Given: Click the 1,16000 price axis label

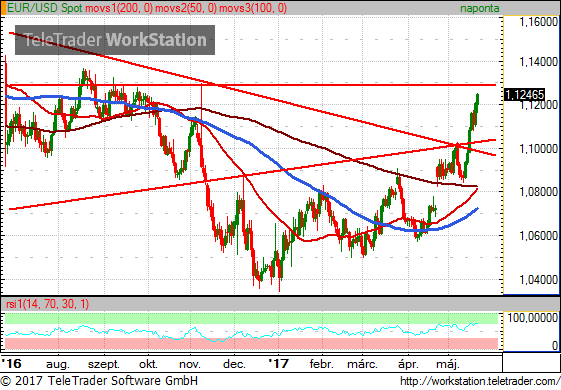Looking at the screenshot, I should (x=538, y=22).
